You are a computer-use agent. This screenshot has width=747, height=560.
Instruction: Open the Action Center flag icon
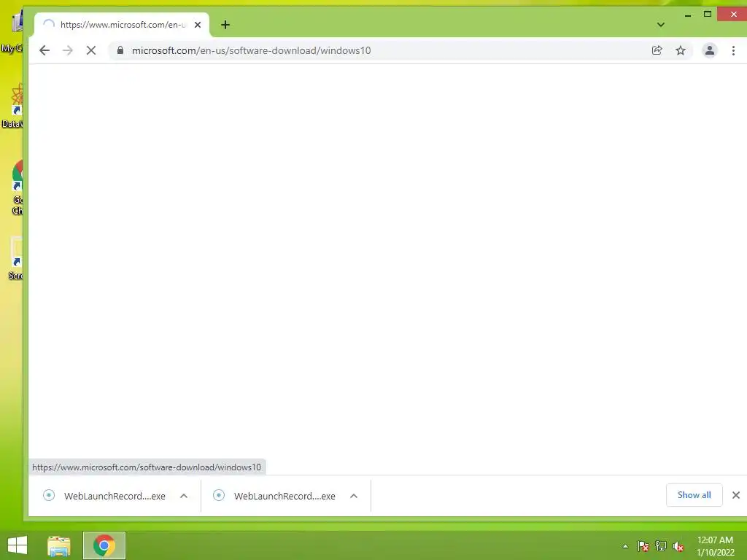coord(643,546)
